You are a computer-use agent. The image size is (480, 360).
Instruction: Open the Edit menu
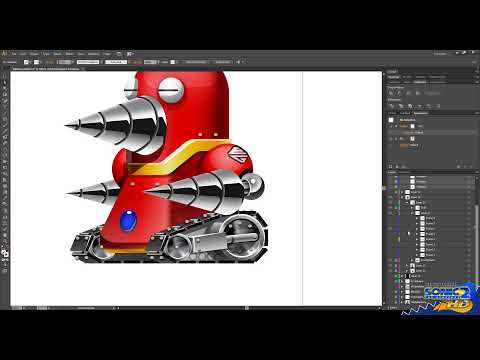pyautogui.click(x=23, y=54)
